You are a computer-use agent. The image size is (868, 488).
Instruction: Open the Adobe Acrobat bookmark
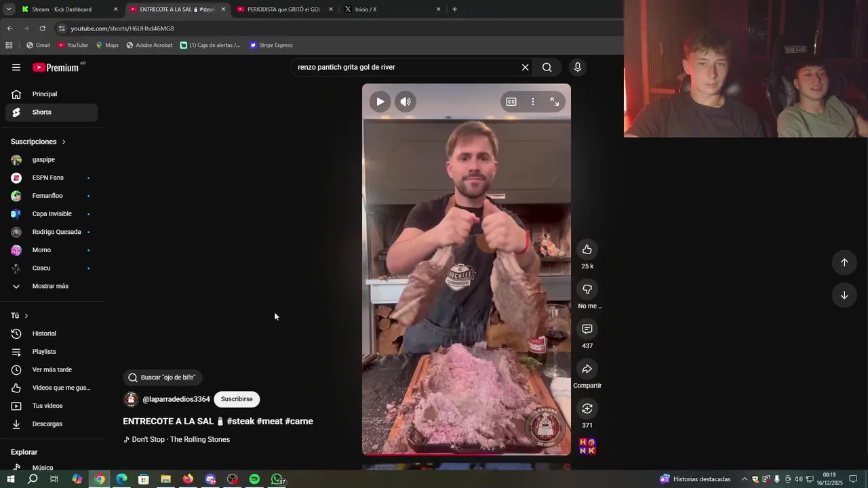pos(149,45)
